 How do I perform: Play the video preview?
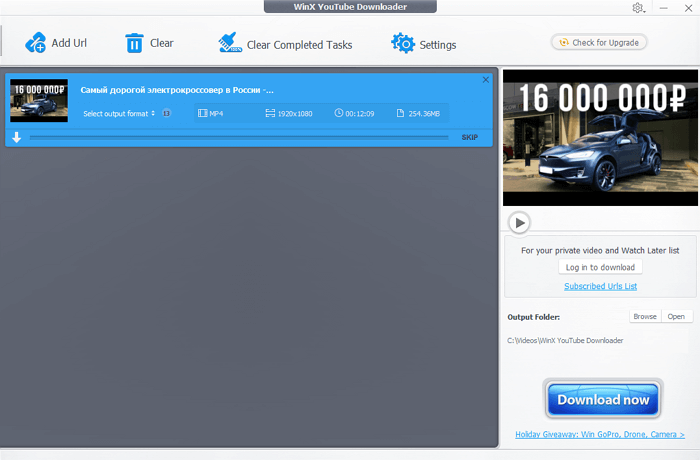[x=518, y=222]
